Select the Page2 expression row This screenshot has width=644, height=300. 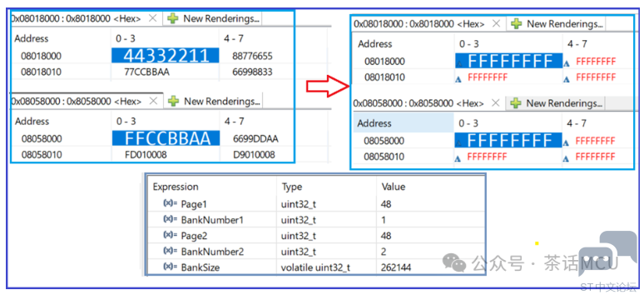coord(315,235)
